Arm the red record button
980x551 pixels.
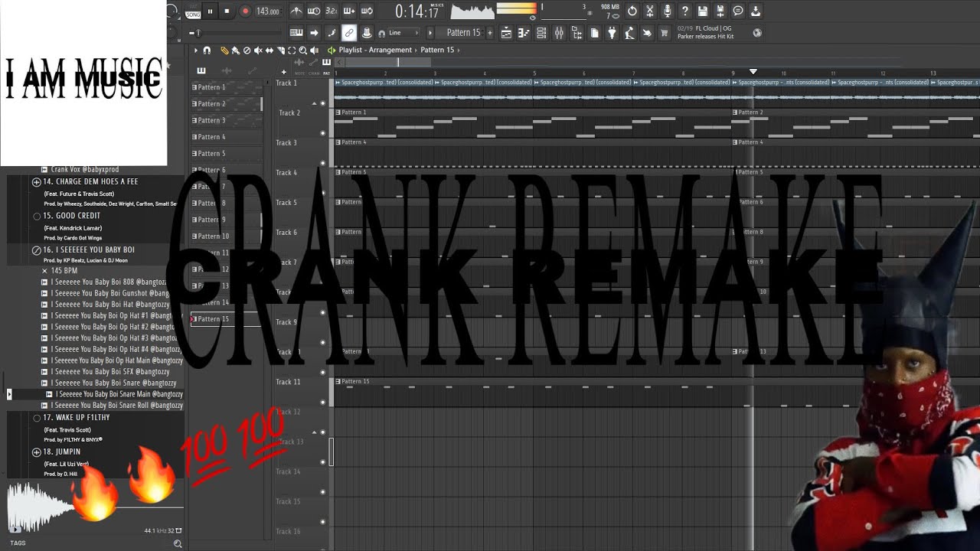click(245, 11)
